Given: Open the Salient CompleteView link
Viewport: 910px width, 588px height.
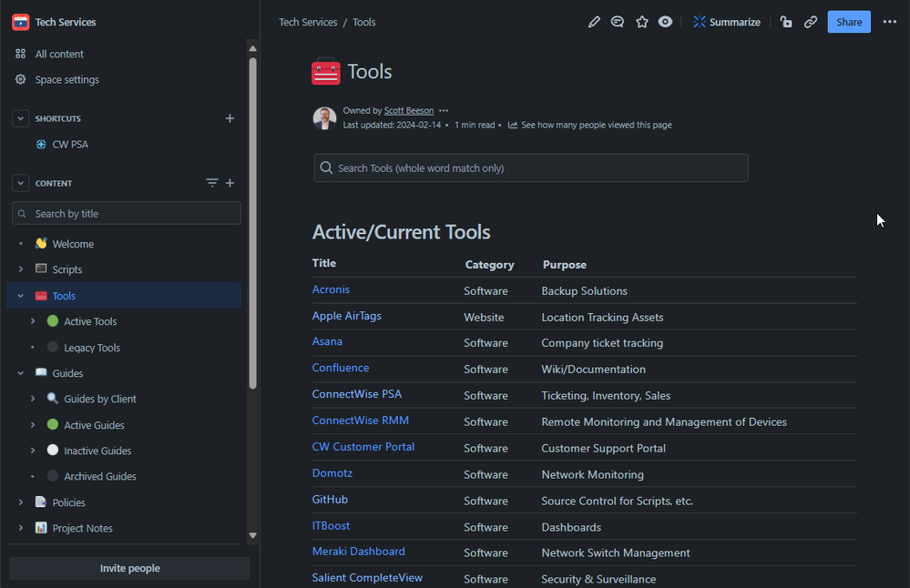Looking at the screenshot, I should [x=367, y=578].
